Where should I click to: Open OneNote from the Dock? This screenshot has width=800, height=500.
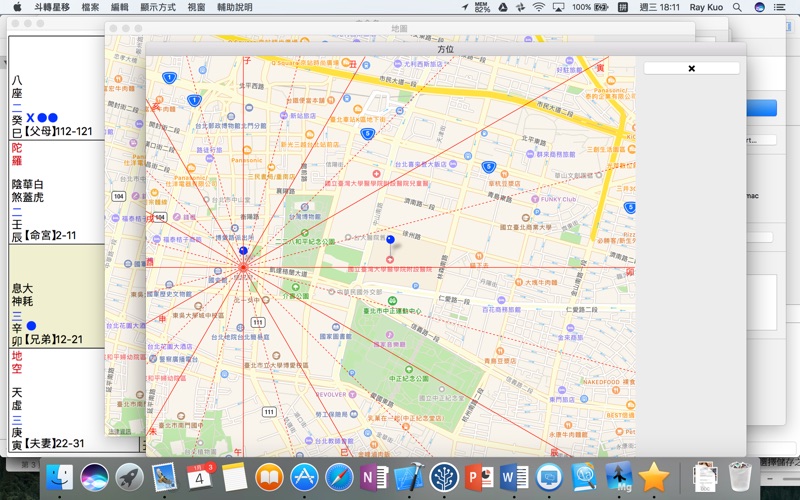tap(373, 476)
